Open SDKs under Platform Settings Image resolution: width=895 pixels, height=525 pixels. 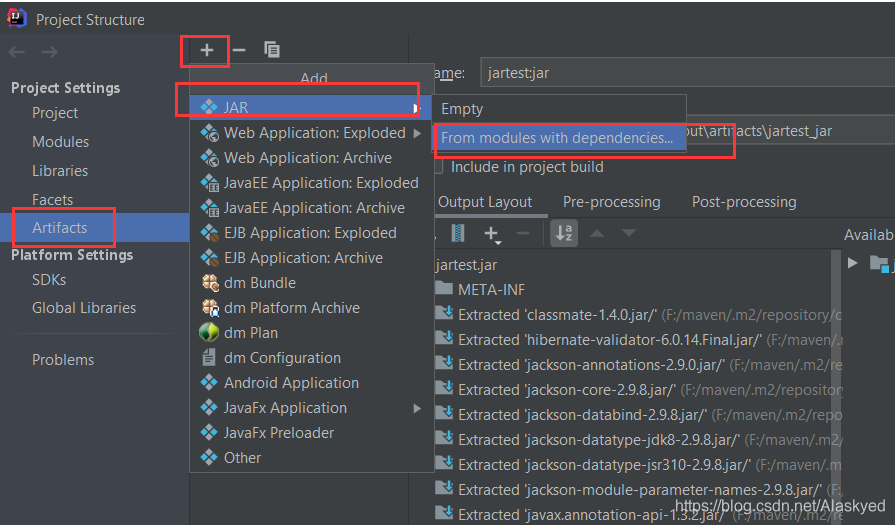(x=49, y=280)
